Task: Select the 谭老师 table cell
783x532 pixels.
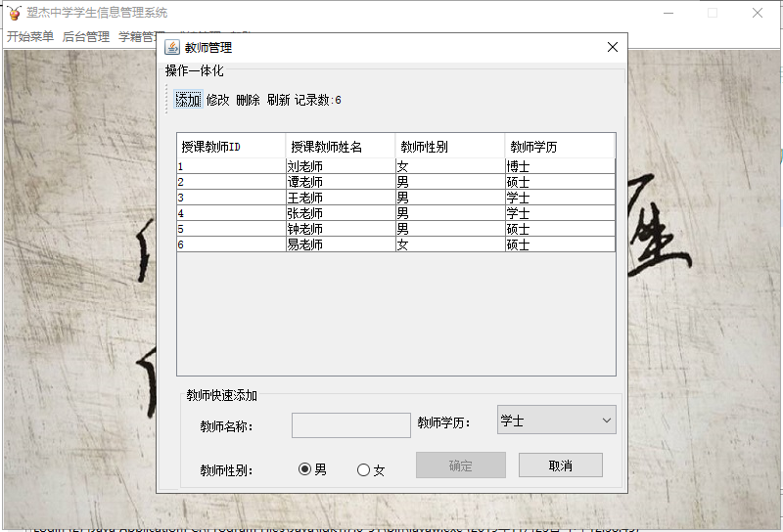Action: tap(341, 182)
